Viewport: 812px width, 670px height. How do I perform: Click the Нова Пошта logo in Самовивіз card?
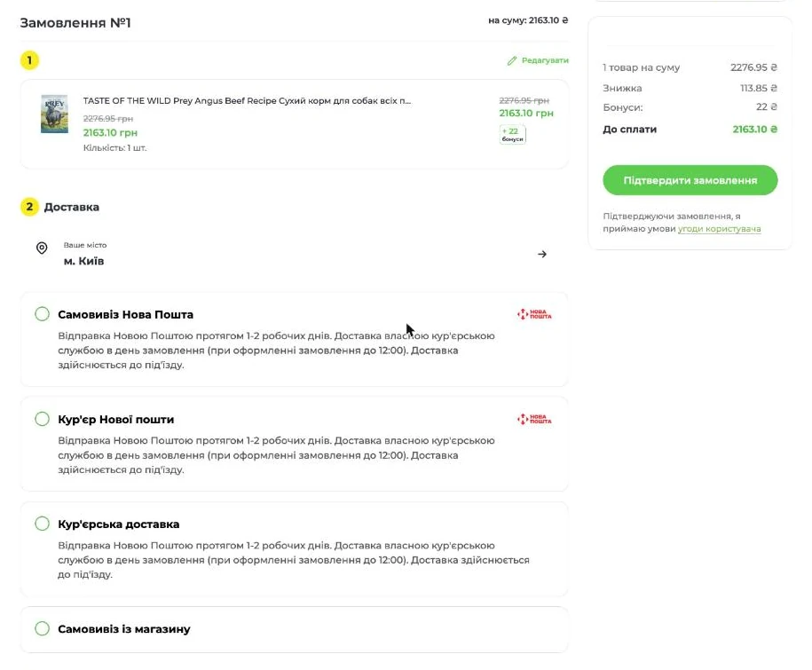pyautogui.click(x=534, y=314)
